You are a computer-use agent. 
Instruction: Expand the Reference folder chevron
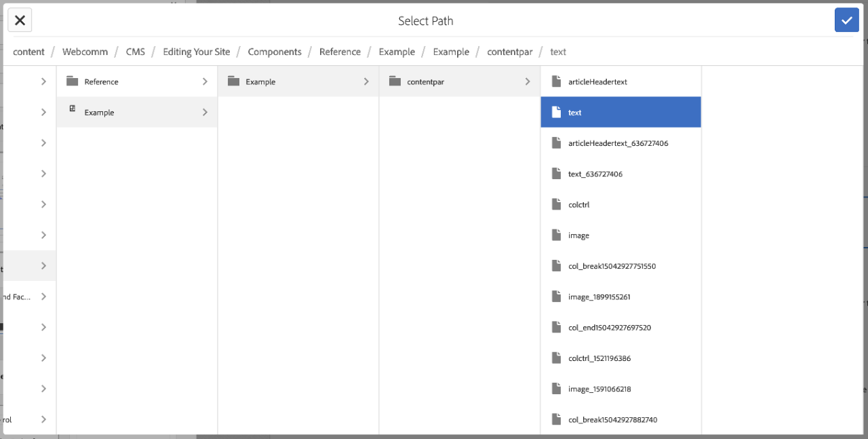click(x=205, y=81)
